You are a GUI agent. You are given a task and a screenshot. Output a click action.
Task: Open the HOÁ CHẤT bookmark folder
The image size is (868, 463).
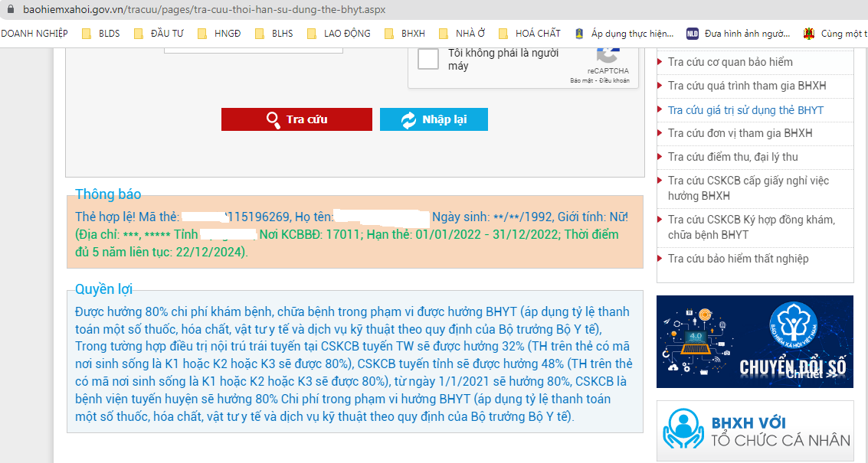pyautogui.click(x=530, y=33)
